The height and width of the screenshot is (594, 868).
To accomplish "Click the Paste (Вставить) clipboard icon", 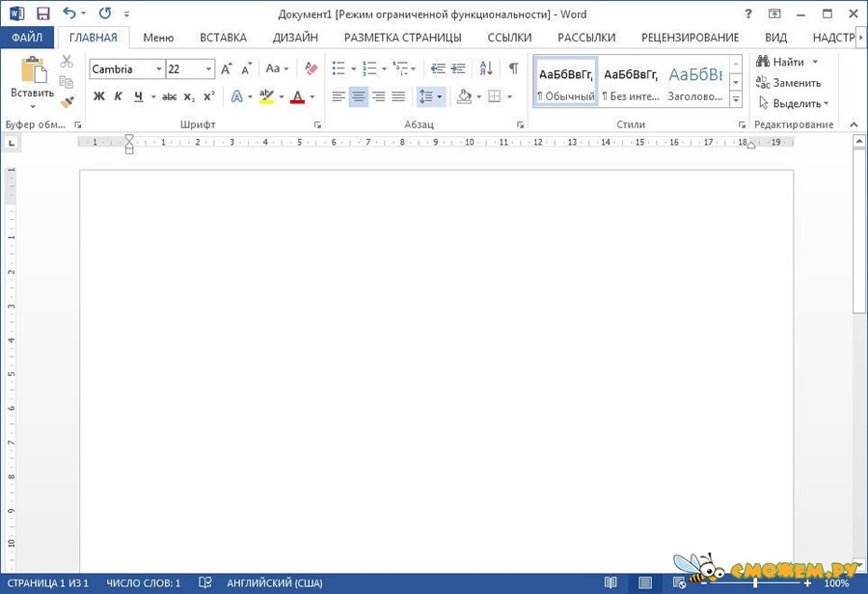I will [x=33, y=70].
